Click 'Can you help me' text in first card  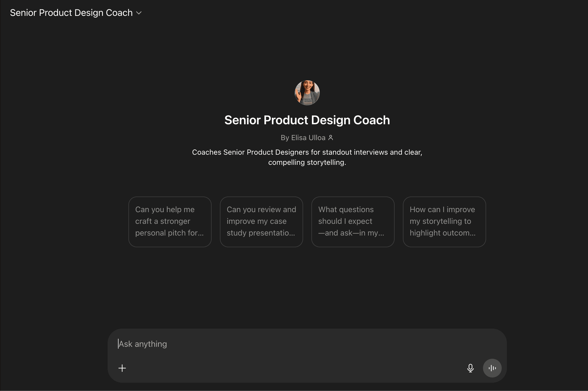(x=165, y=210)
